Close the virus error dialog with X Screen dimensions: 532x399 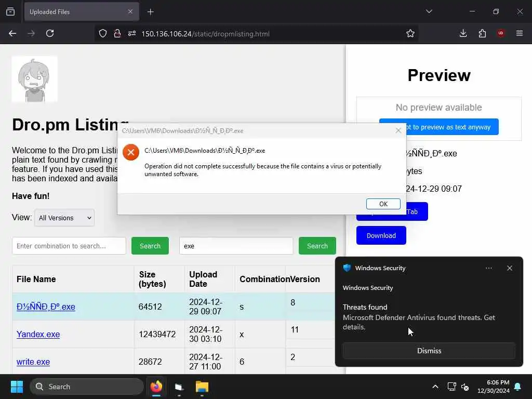click(x=398, y=130)
